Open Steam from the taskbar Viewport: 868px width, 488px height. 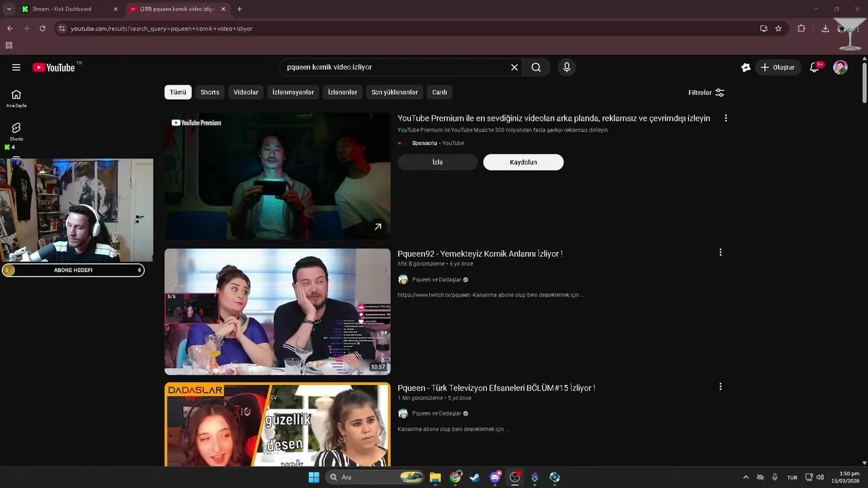tap(475, 477)
